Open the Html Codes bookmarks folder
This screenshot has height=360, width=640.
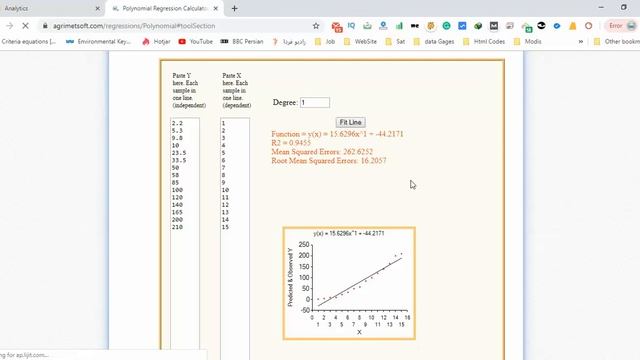(484, 42)
